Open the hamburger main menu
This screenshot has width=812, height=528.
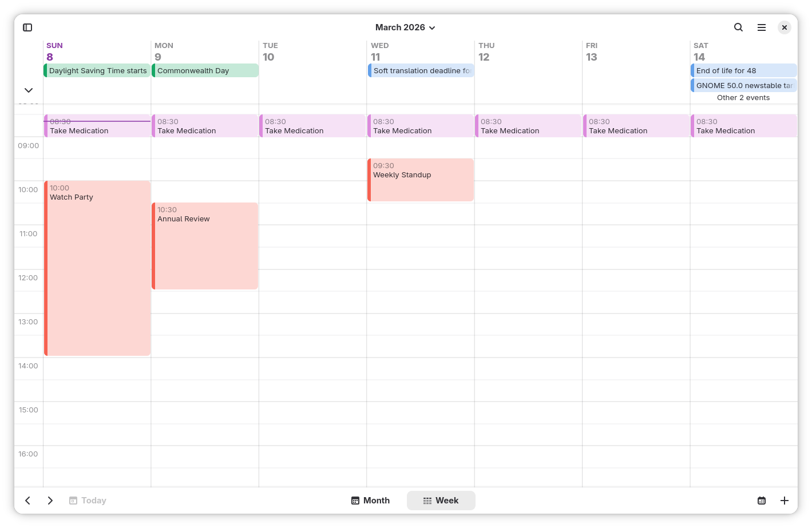tap(761, 27)
